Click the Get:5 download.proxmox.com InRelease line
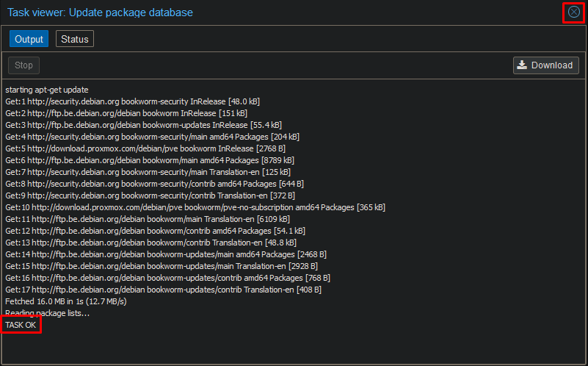The height and width of the screenshot is (366, 588). click(141, 148)
